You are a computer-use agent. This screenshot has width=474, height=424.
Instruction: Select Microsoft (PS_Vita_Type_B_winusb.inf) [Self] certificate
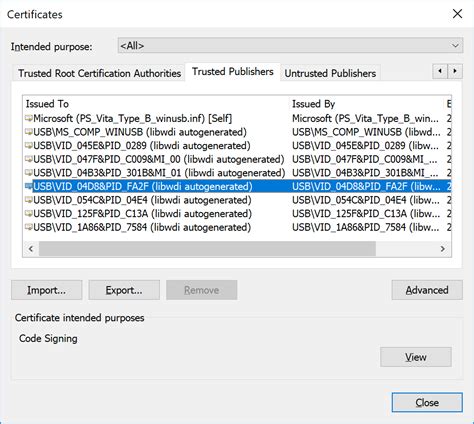[x=237, y=118]
